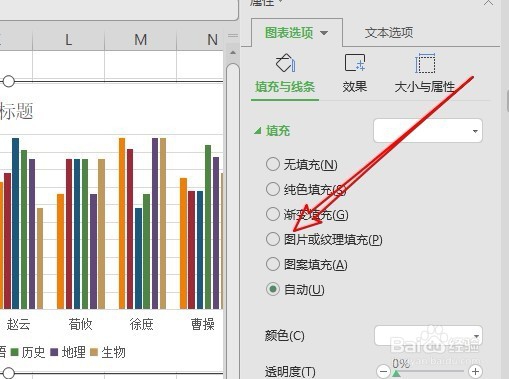Click the plus icon of transparency slider
This screenshot has width=509, height=379.
pyautogui.click(x=475, y=371)
